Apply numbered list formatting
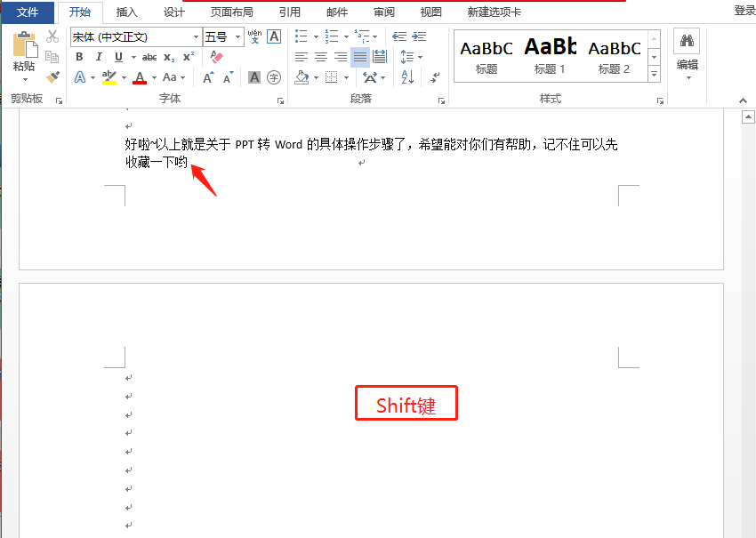This screenshot has width=756, height=538. [331, 36]
